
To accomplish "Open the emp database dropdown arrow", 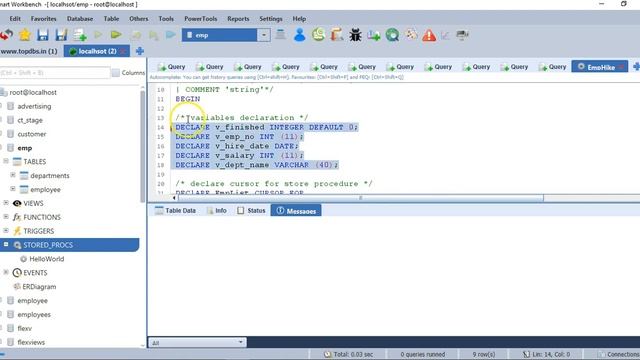I will point(264,35).
